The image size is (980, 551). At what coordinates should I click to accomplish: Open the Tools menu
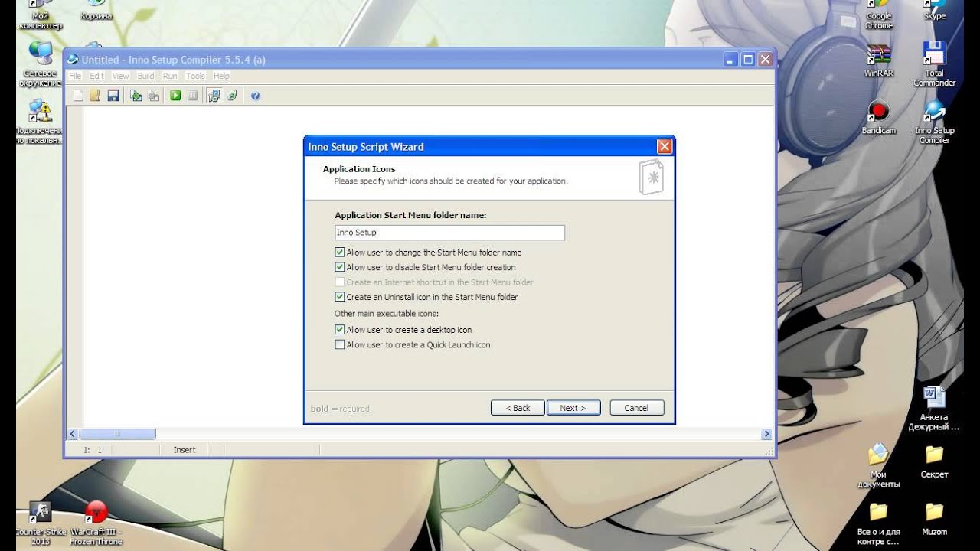[x=195, y=76]
